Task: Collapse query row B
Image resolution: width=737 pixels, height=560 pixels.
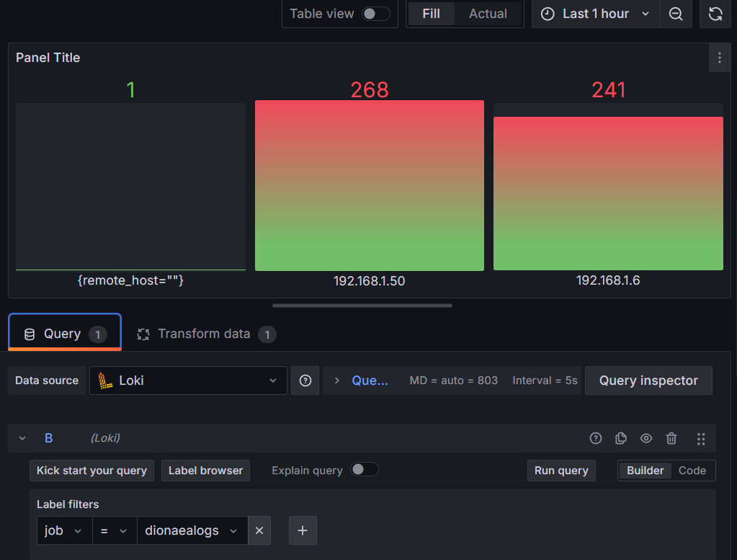Action: click(x=22, y=438)
